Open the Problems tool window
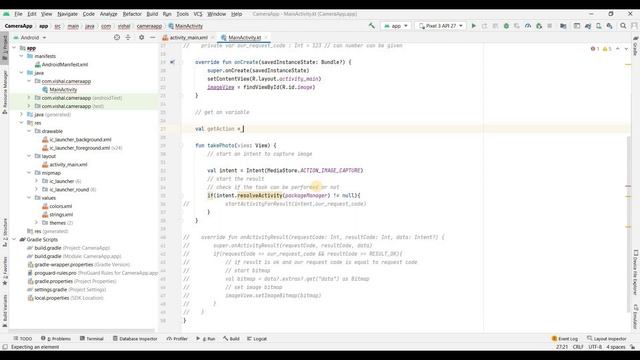This screenshot has height=360, width=640. pos(56,339)
